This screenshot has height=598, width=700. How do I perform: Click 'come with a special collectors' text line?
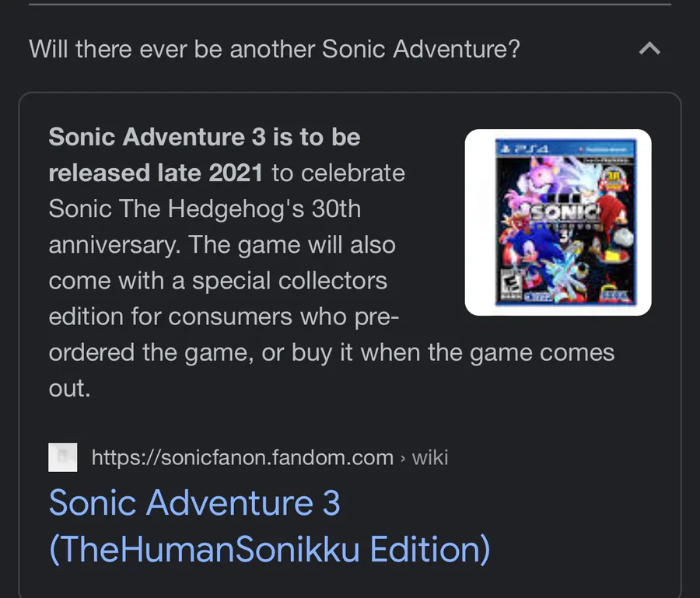218,281
